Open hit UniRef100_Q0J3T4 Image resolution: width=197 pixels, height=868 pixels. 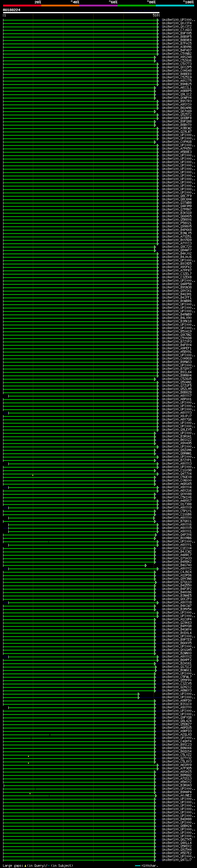pos(177,23)
